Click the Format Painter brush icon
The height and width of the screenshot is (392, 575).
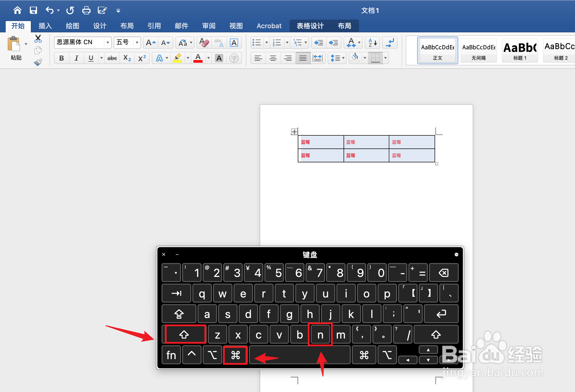(x=38, y=62)
